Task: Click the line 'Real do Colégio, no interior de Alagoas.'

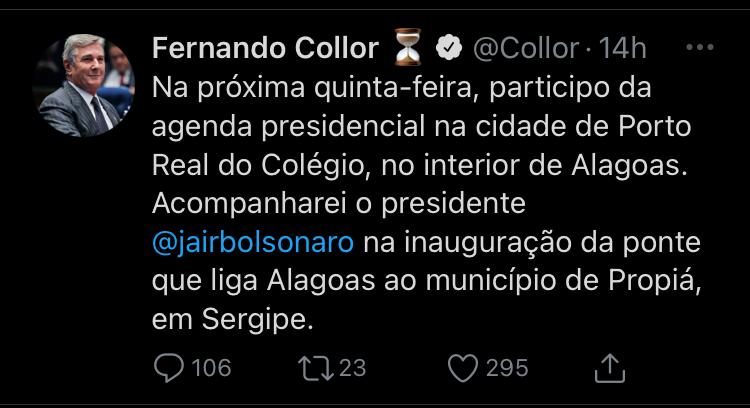Action: [x=421, y=165]
